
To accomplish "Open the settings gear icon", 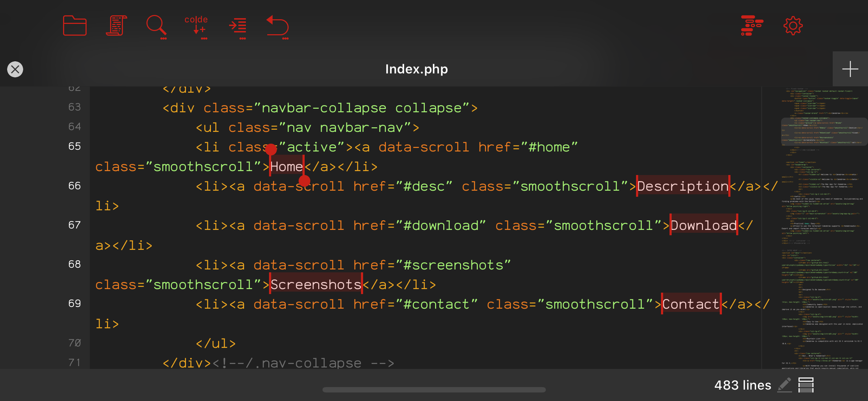I will pos(793,26).
